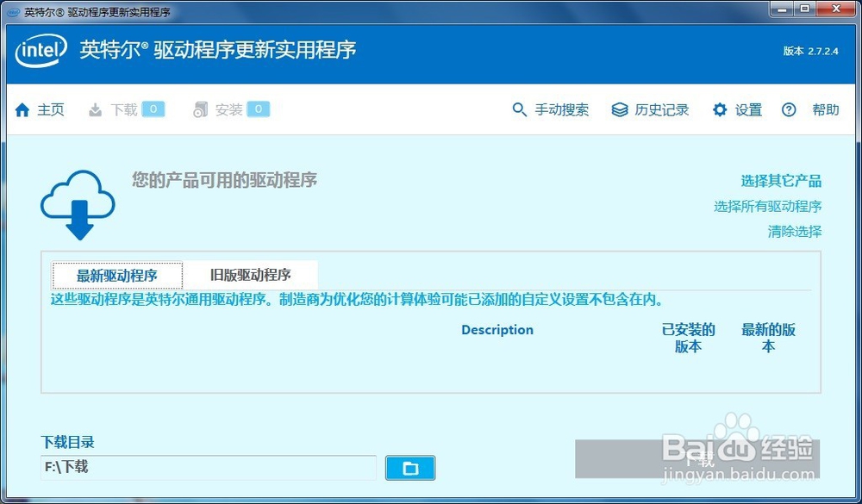The width and height of the screenshot is (862, 504).
Task: Click the Home house icon
Action: click(x=22, y=110)
